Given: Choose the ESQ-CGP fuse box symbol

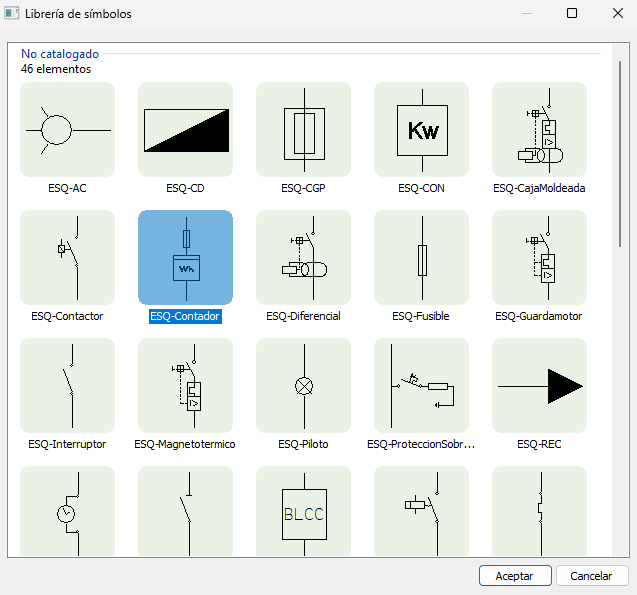Looking at the screenshot, I should coord(303,130).
